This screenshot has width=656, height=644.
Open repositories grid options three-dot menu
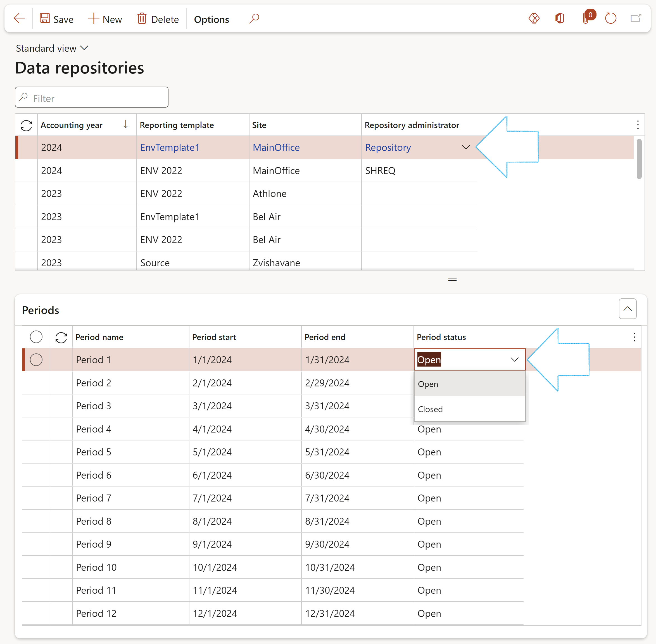click(x=638, y=125)
